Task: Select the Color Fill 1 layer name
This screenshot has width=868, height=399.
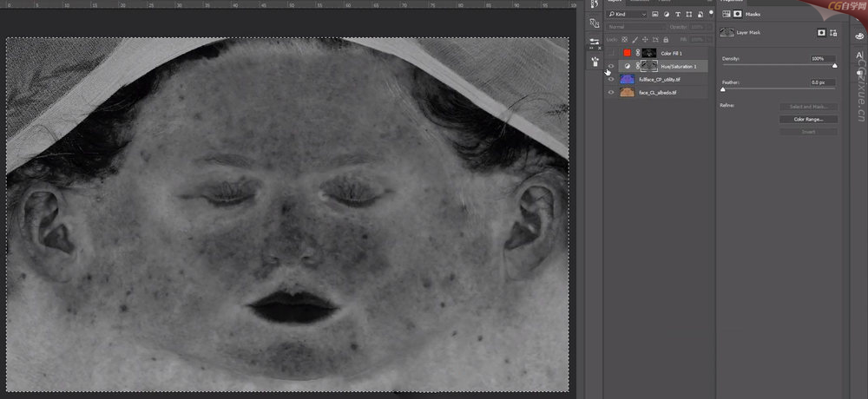Action: [672, 54]
